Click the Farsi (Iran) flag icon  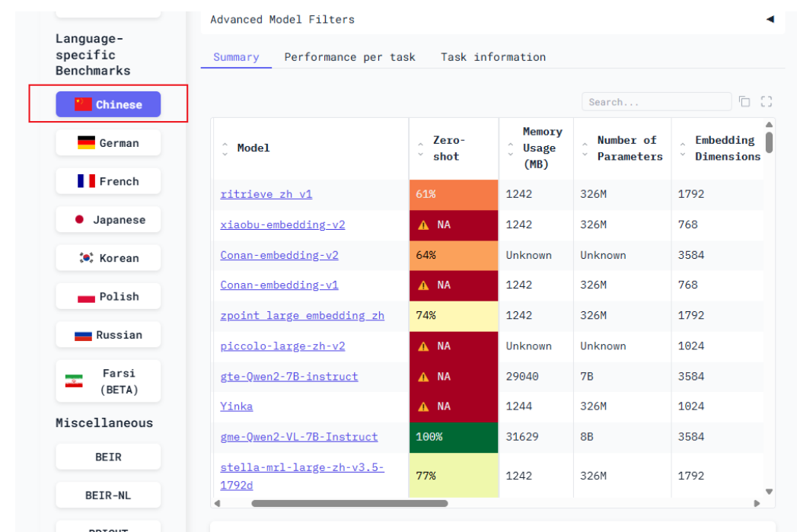tap(74, 381)
